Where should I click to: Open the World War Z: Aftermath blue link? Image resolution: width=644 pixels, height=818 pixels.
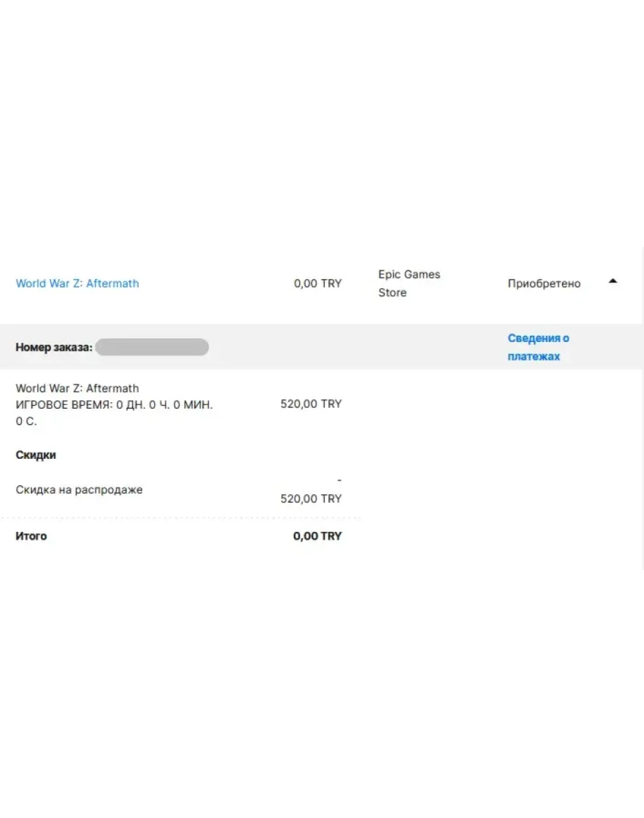coord(77,283)
